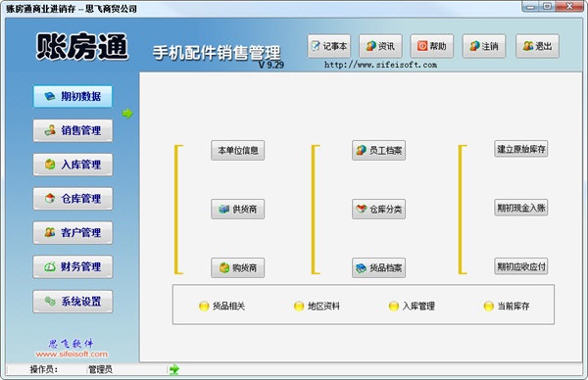Image resolution: width=588 pixels, height=380 pixels.
Task: Select 财务管理 in the sidebar
Action: tap(73, 266)
